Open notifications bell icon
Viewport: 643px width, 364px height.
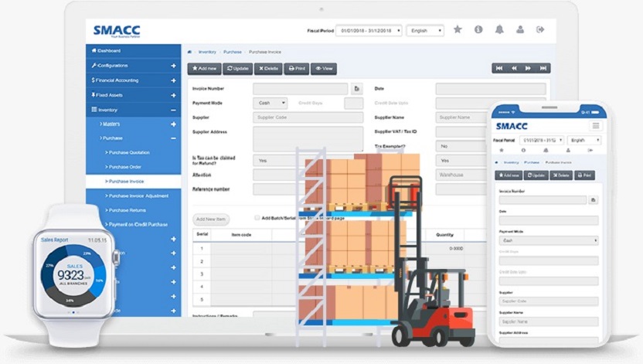(499, 29)
